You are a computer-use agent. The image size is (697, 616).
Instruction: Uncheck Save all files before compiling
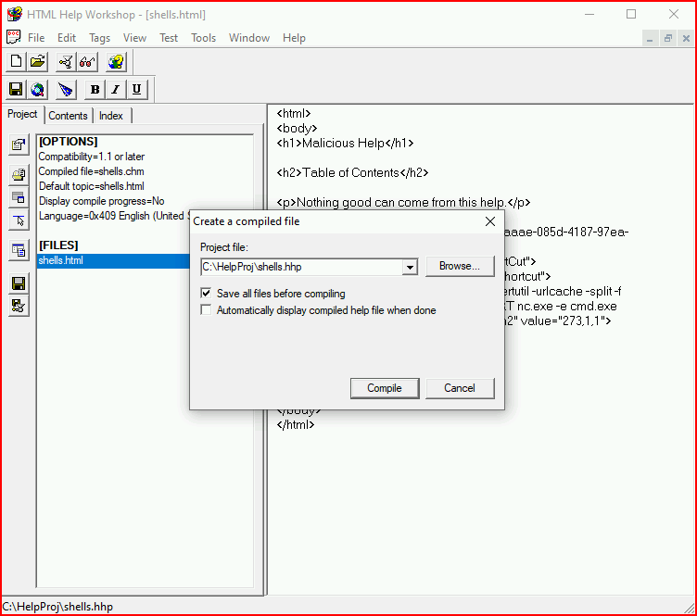pyautogui.click(x=206, y=293)
